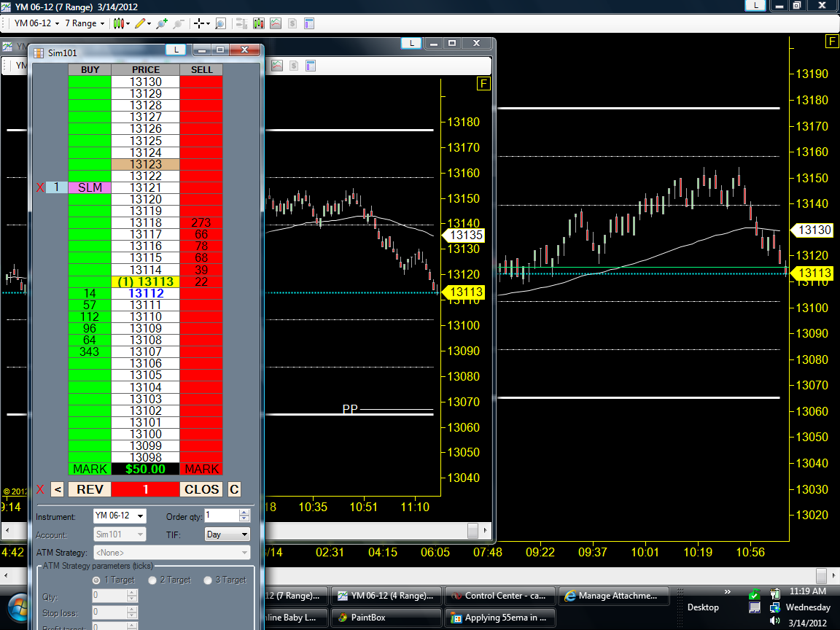Viewport: 840px width, 630px height.
Task: Click the green flag checkmark tray icon
Action: click(x=754, y=594)
